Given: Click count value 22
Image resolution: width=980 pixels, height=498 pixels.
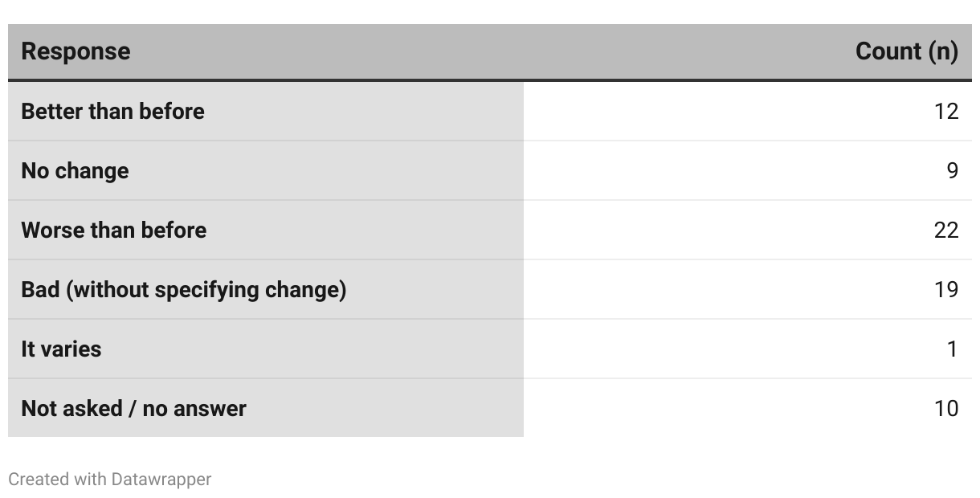Looking at the screenshot, I should tap(946, 230).
